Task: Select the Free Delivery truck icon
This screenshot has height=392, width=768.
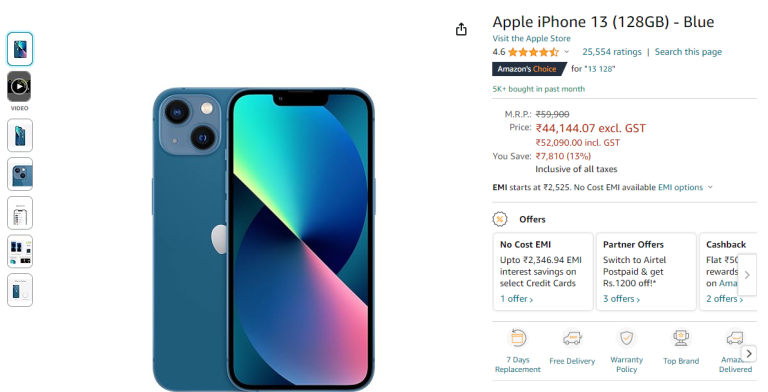Action: tap(572, 338)
